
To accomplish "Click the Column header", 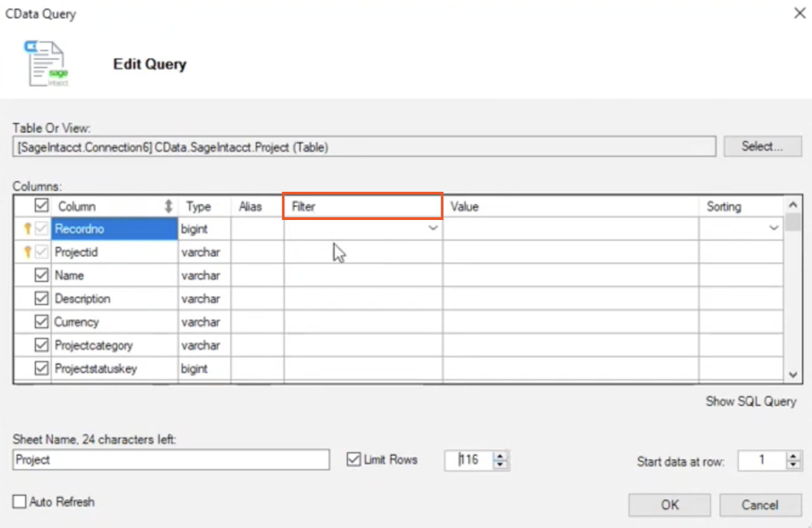I will click(x=77, y=206).
